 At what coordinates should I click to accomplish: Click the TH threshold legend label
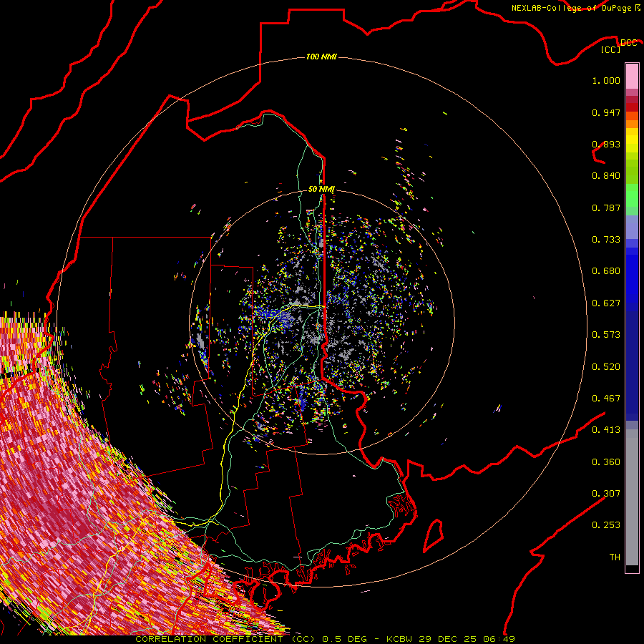tap(615, 557)
